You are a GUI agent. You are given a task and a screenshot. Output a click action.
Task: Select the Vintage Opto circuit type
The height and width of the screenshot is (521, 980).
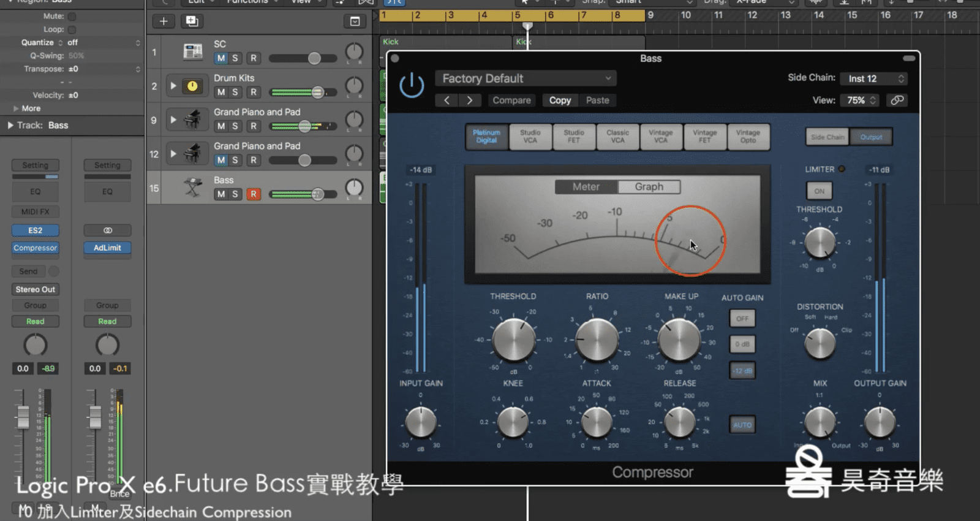pos(748,137)
